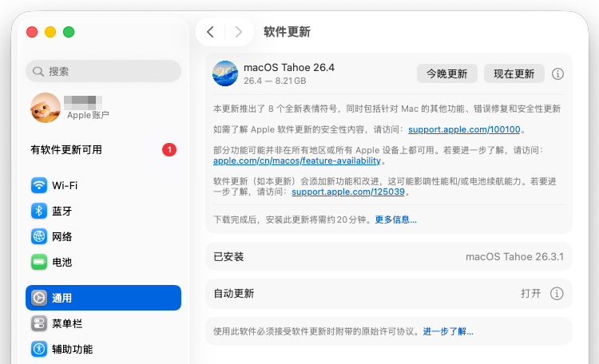The image size is (599, 364).
Task: Click the macOS Tahoe 26.4 update icon
Action: point(225,73)
